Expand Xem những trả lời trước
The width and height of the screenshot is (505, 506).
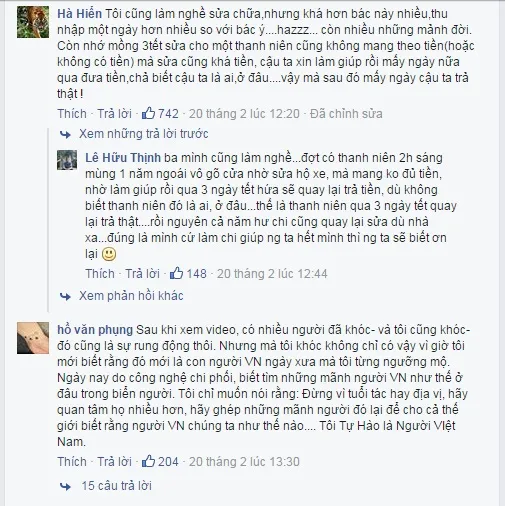144,134
